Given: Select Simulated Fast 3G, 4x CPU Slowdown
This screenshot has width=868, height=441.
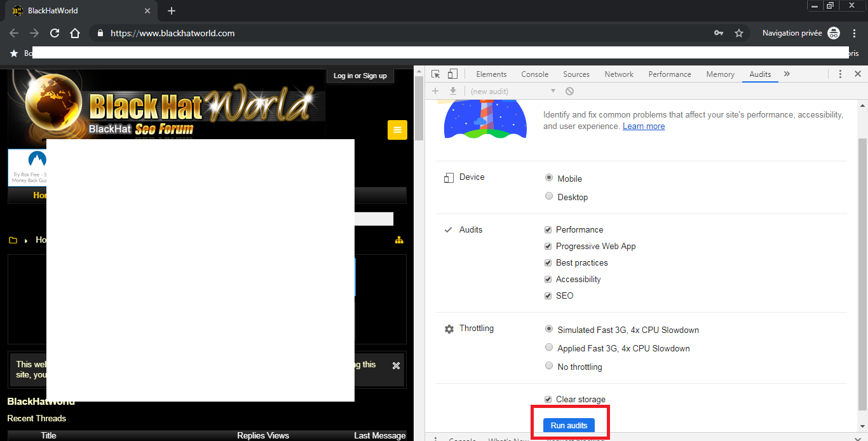Looking at the screenshot, I should 549,329.
